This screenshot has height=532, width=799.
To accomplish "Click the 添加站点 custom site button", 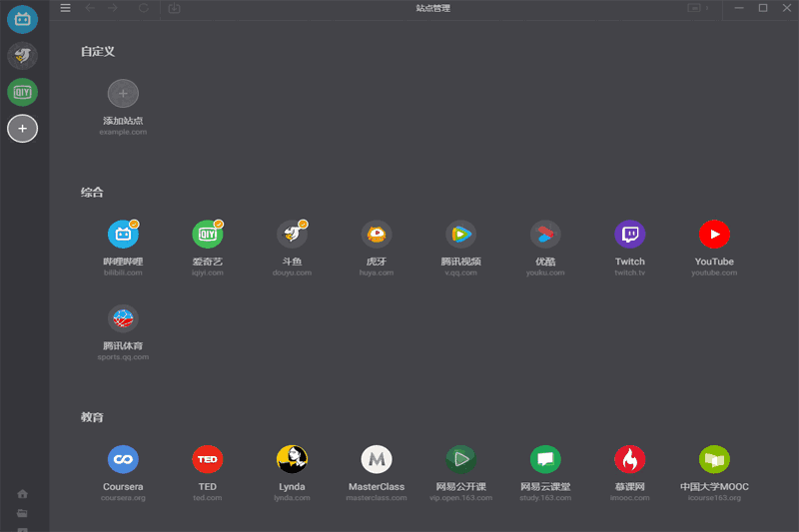I will (x=123, y=94).
